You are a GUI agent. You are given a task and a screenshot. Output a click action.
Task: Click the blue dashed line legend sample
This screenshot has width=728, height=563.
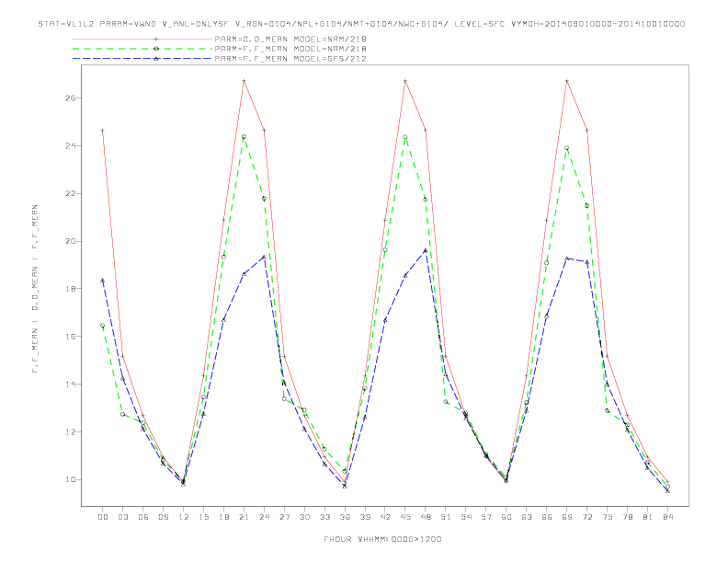[x=142, y=59]
